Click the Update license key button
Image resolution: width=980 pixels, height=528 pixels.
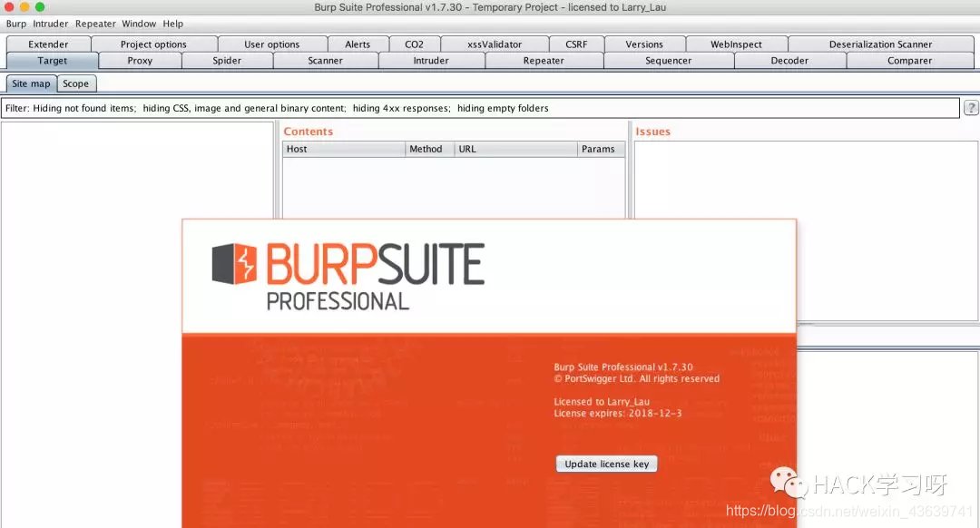pyautogui.click(x=607, y=464)
